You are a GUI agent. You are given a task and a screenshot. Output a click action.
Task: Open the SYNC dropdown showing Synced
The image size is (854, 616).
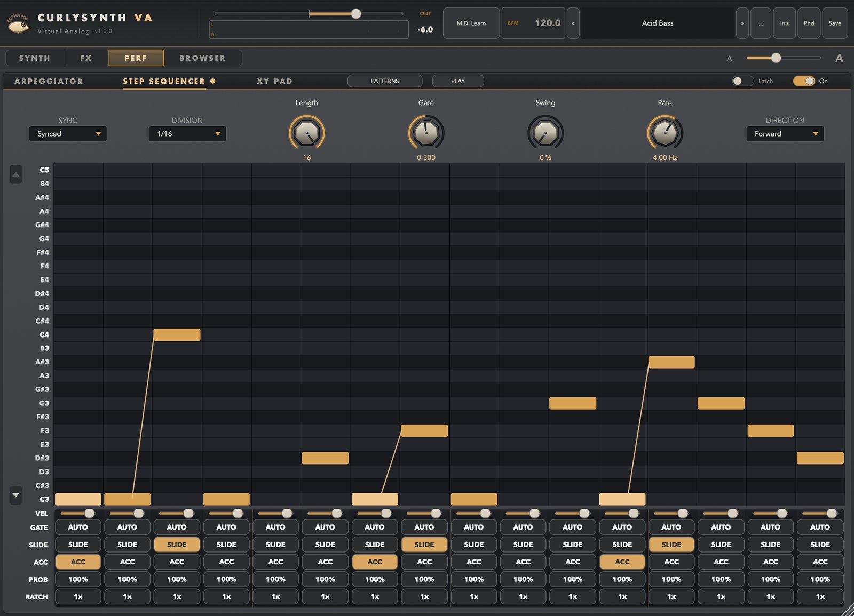pyautogui.click(x=68, y=134)
